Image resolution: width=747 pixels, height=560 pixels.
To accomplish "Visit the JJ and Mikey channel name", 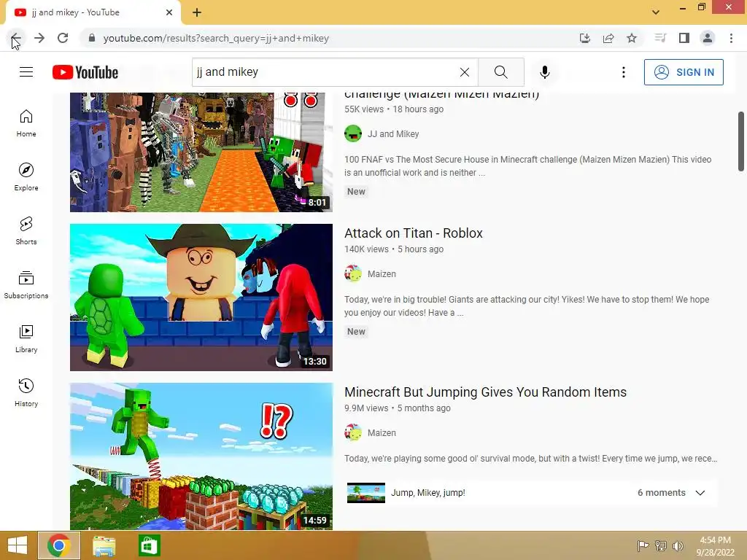I will [393, 134].
